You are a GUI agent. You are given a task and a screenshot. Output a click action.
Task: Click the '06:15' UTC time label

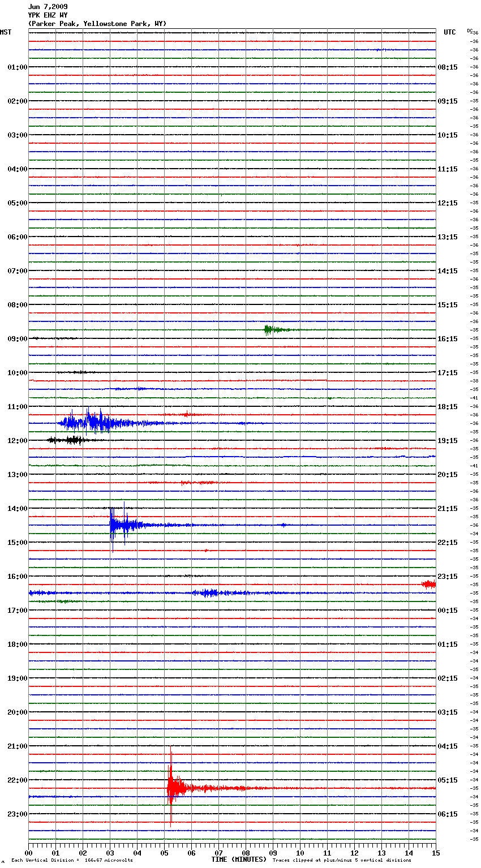(x=448, y=814)
